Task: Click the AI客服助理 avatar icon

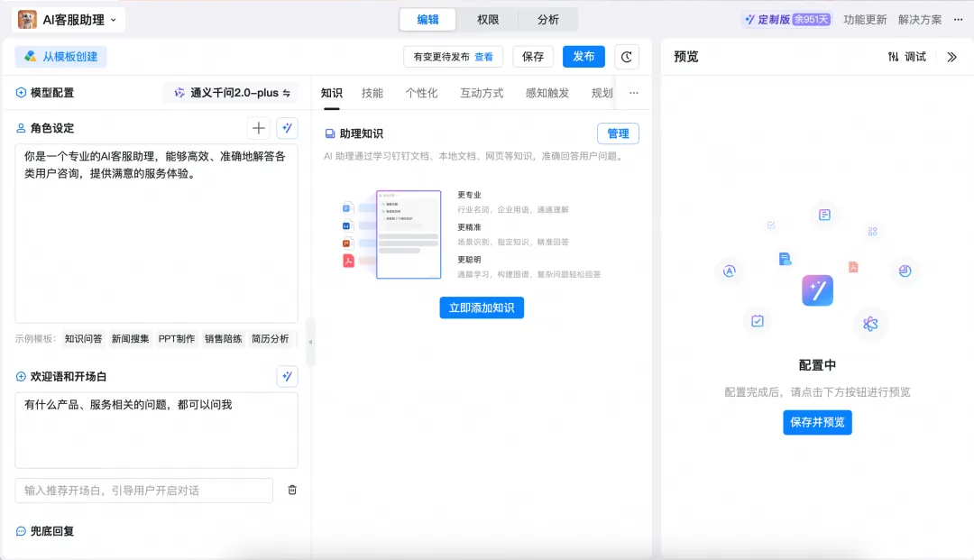Action: click(27, 19)
